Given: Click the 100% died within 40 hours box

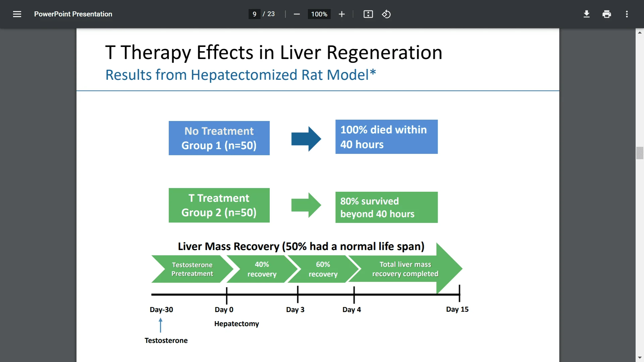Looking at the screenshot, I should pyautogui.click(x=386, y=137).
